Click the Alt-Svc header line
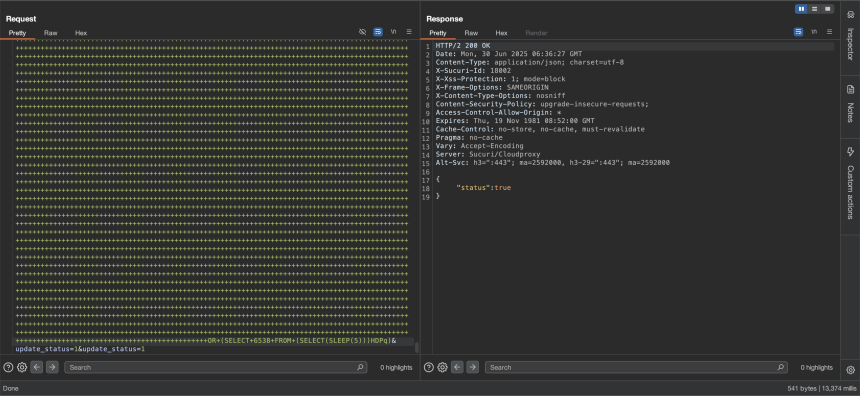This screenshot has height=396, width=860. click(x=552, y=163)
